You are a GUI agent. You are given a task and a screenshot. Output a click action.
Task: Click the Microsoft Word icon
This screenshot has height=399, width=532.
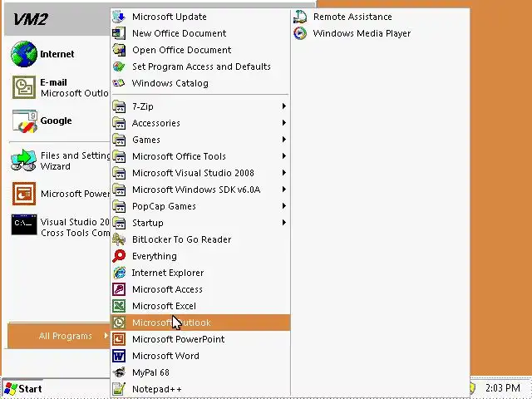point(119,356)
